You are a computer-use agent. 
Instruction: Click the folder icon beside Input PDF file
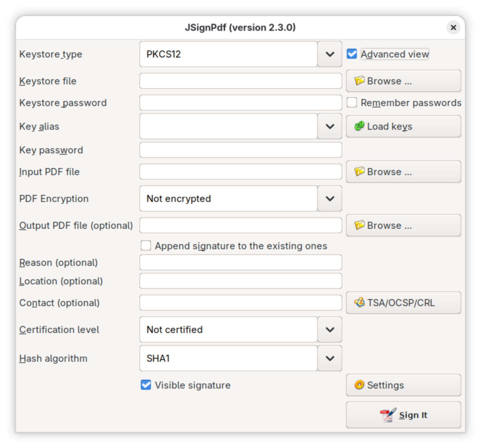pyautogui.click(x=359, y=172)
